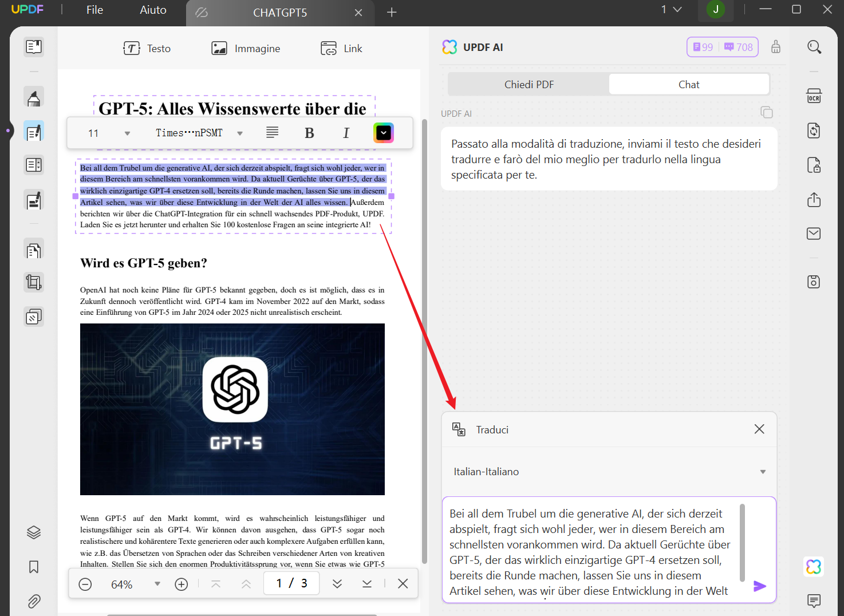Open the Convert PDF icon in right sidebar
The image size is (844, 616).
(x=814, y=131)
